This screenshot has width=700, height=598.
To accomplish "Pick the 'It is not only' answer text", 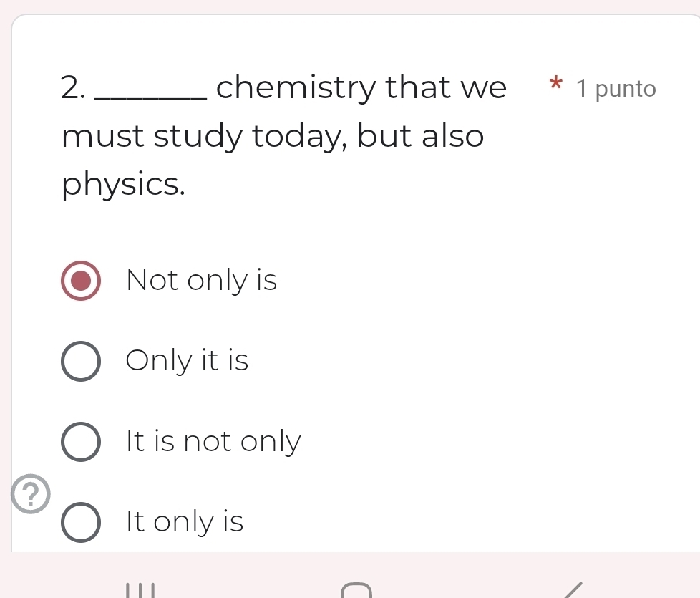I will point(213,441).
